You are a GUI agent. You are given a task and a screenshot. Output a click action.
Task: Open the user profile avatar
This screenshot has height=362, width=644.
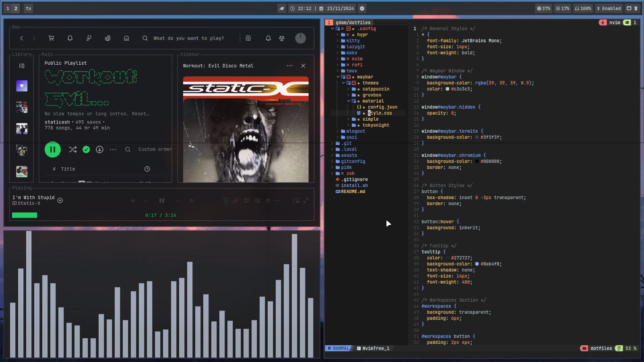[300, 38]
